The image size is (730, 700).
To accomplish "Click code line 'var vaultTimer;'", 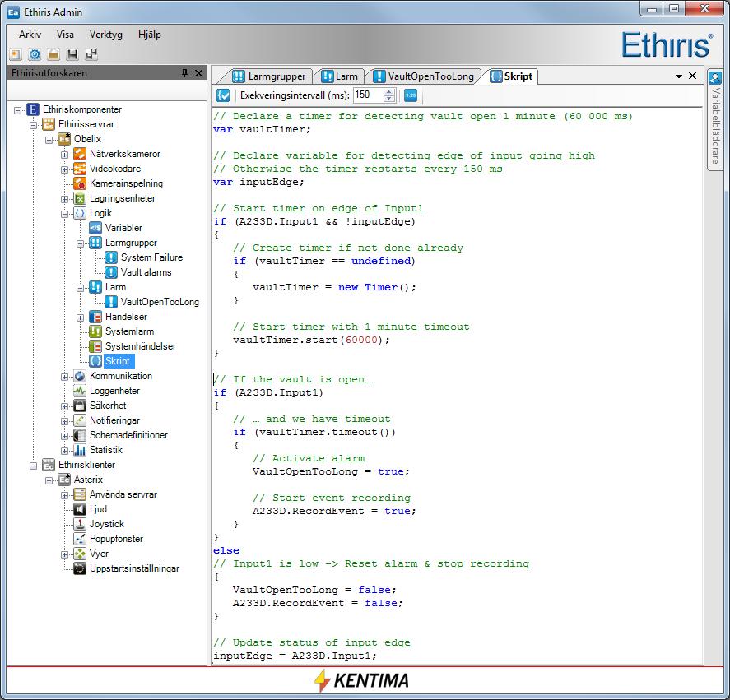I will coord(262,129).
